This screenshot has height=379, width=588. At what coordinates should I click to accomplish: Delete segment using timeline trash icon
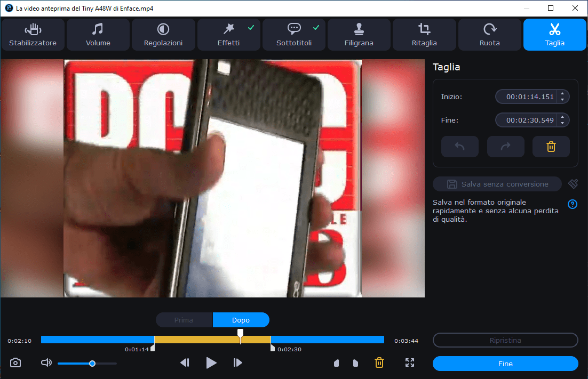pos(379,363)
